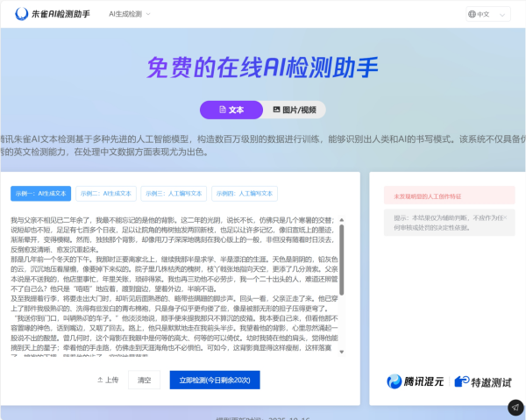
Task: Click the 未发现明显的人工创作特征 result banner
Action: pyautogui.click(x=449, y=196)
